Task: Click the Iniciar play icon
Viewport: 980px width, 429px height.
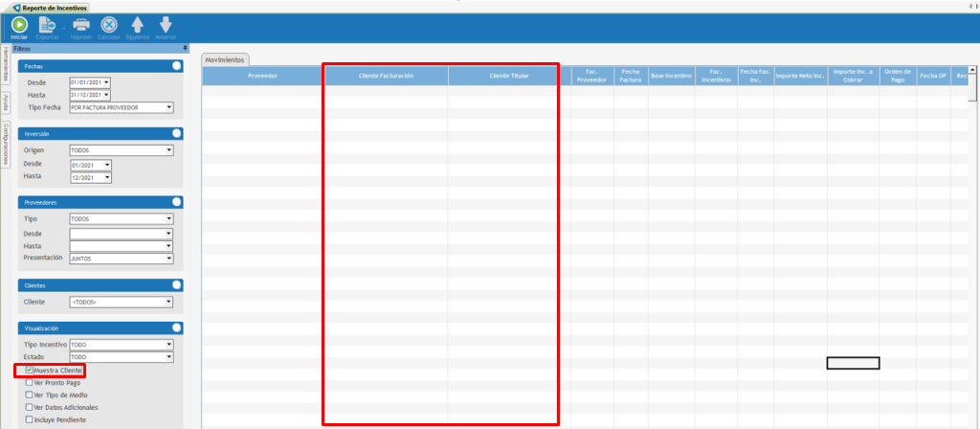Action: coord(18,25)
